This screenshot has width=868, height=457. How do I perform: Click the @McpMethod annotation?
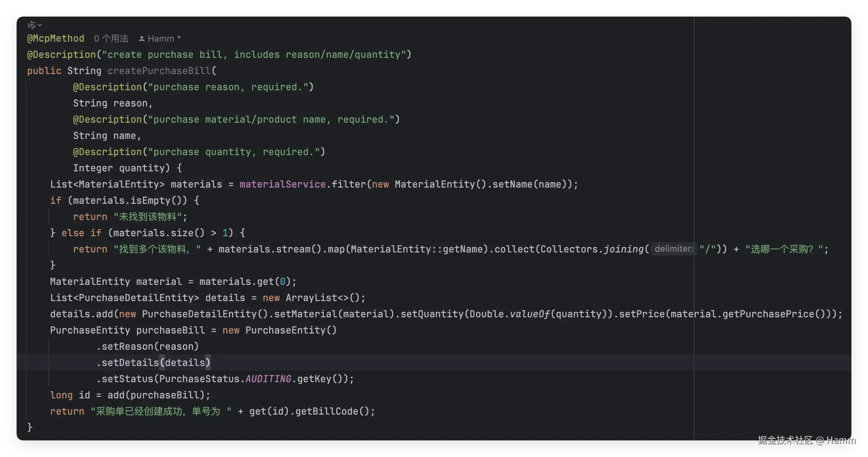[x=56, y=39]
